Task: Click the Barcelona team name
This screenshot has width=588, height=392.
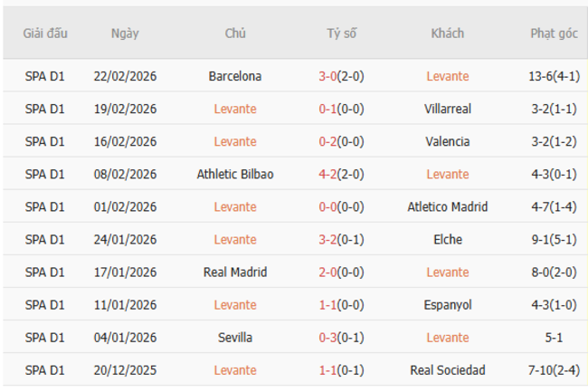Action: tap(235, 76)
